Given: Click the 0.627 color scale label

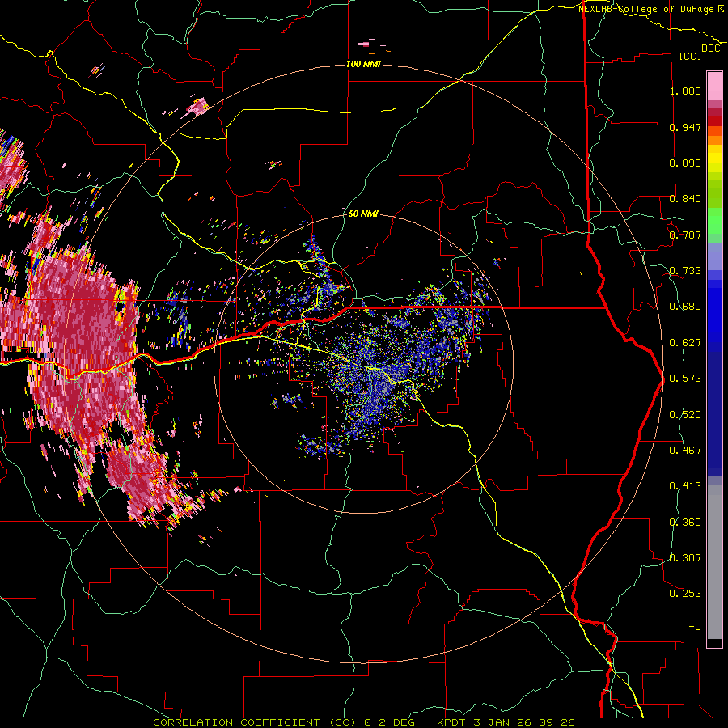Looking at the screenshot, I should [685, 343].
